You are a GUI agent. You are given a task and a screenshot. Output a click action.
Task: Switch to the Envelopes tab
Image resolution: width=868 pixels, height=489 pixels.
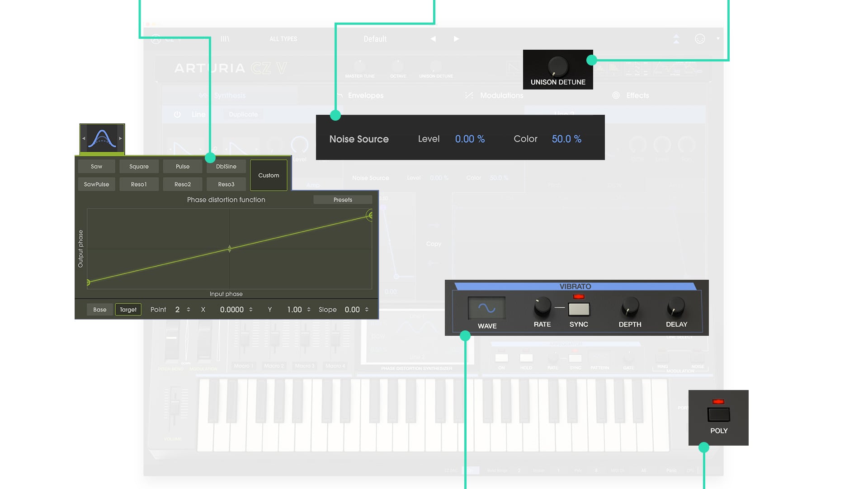(365, 95)
